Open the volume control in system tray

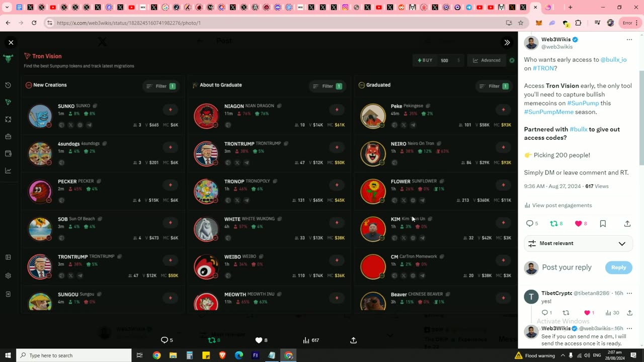588,355
